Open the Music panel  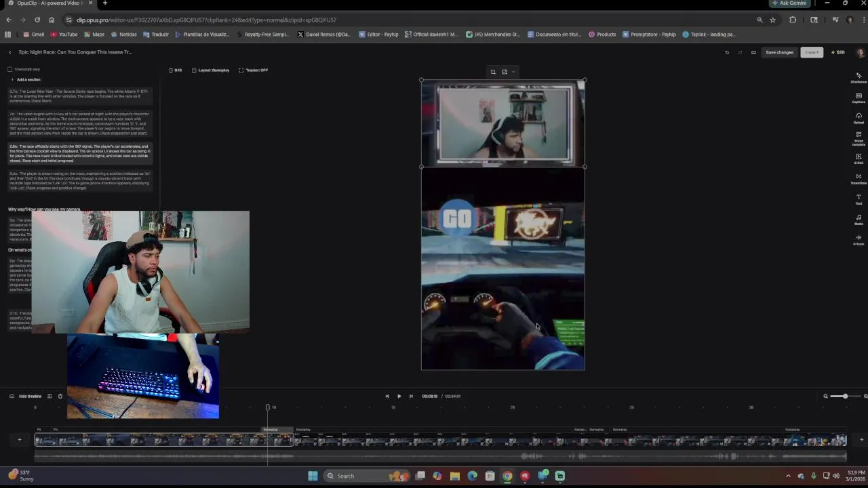(x=859, y=220)
